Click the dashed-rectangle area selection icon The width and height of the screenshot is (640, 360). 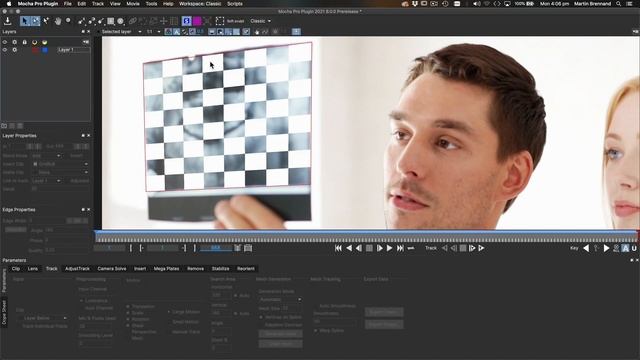[x=220, y=21]
